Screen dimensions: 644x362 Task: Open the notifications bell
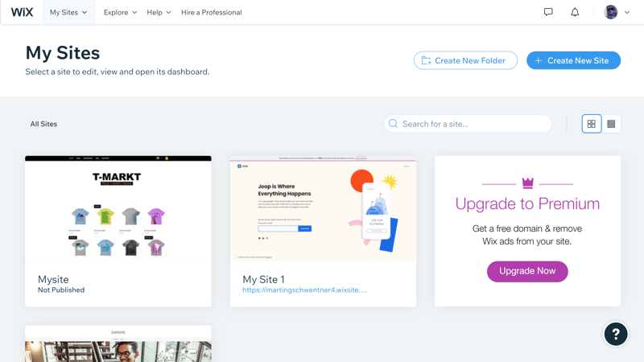[575, 12]
